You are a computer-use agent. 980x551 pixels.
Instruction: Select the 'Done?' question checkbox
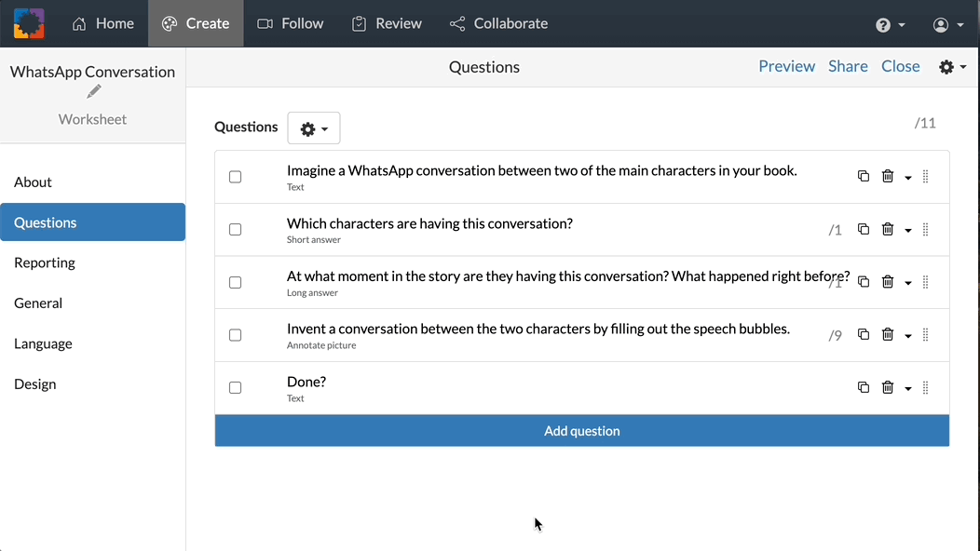click(236, 388)
